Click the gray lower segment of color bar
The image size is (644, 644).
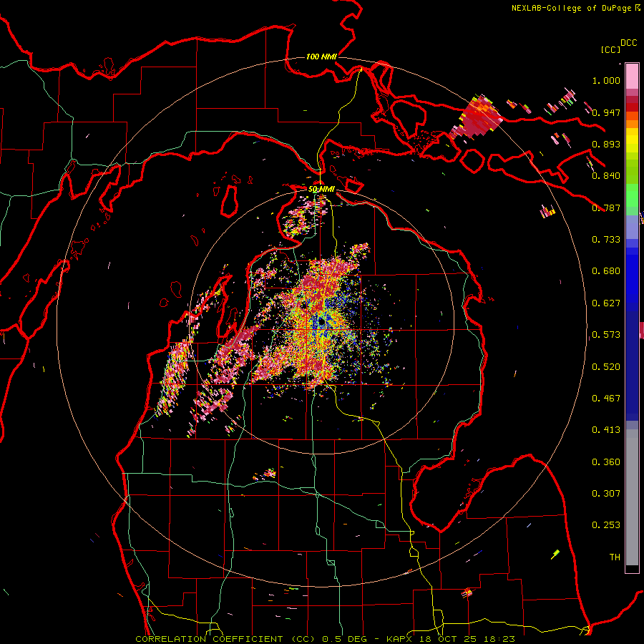(x=632, y=497)
